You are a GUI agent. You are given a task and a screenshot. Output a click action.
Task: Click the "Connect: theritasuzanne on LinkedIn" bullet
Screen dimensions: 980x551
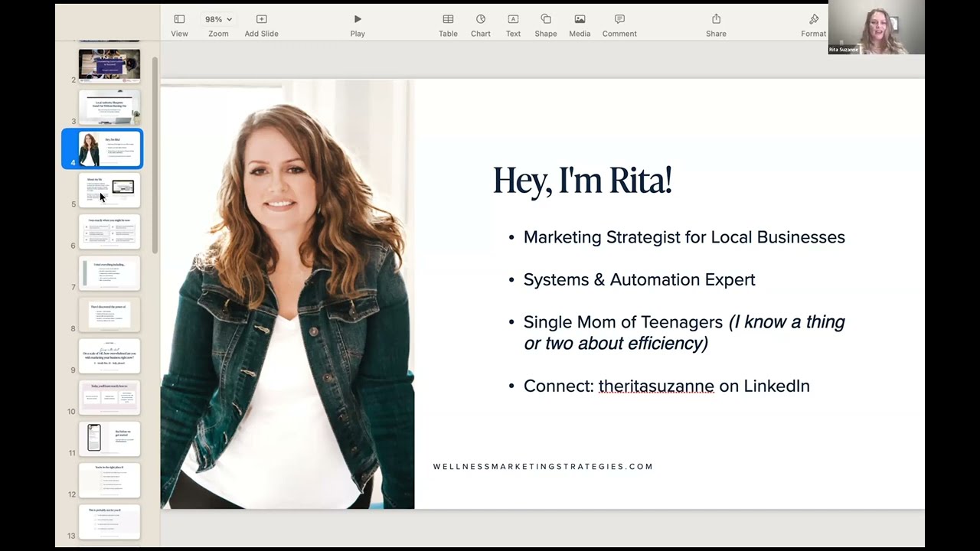pyautogui.click(x=666, y=386)
